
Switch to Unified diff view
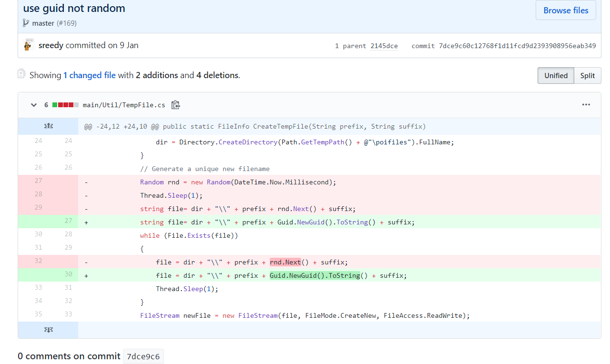(x=556, y=75)
